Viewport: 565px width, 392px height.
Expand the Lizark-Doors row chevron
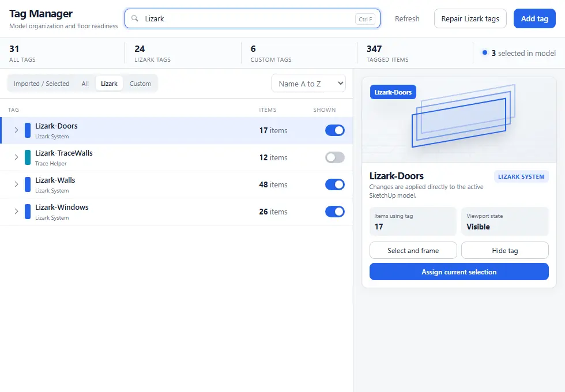coord(16,130)
